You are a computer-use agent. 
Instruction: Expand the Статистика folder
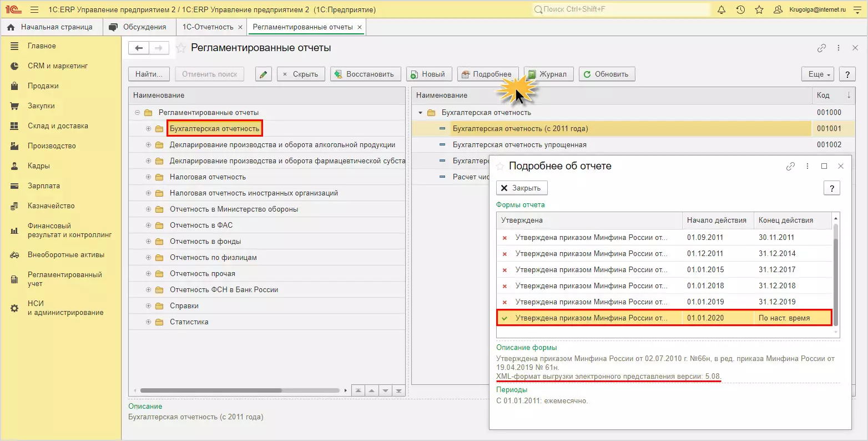(148, 322)
